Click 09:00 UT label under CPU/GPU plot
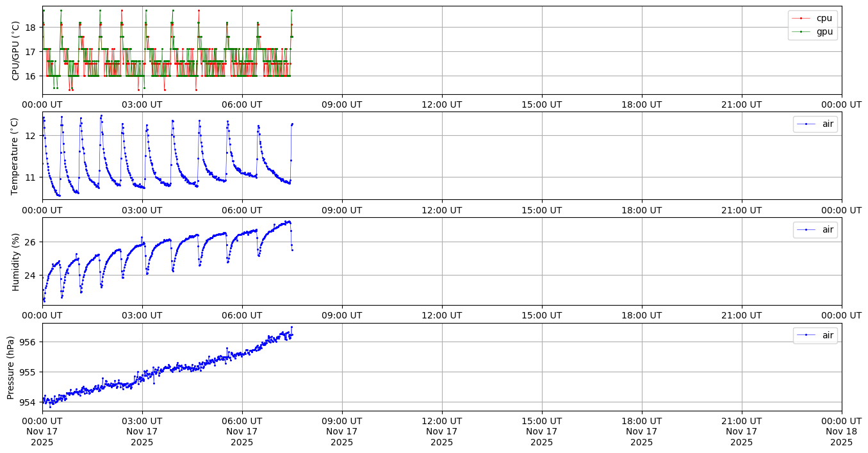This screenshot has width=868, height=453. click(x=341, y=104)
